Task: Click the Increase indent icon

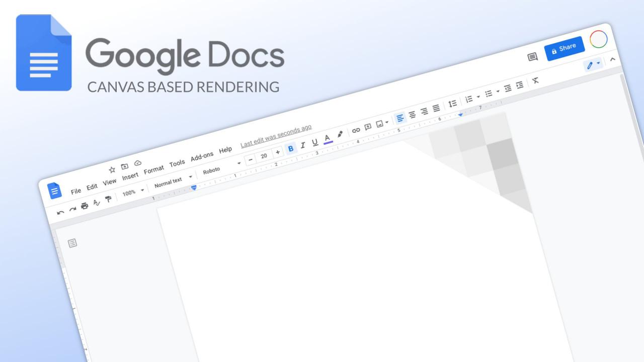Action: (x=519, y=85)
